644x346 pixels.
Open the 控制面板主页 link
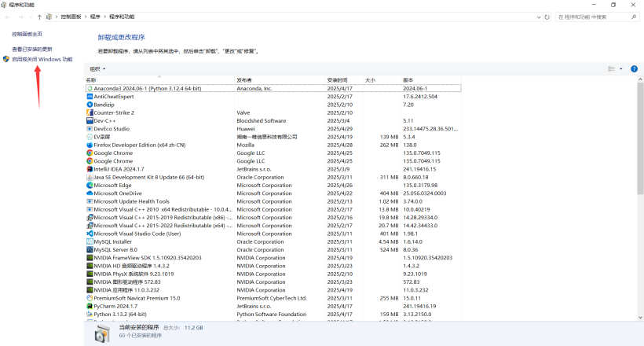[x=27, y=34]
